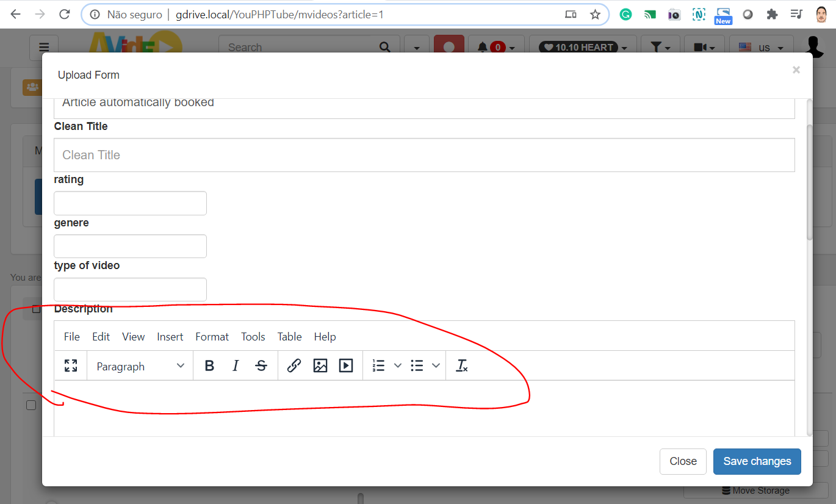Reload the browser page
The width and height of the screenshot is (836, 504).
point(64,15)
